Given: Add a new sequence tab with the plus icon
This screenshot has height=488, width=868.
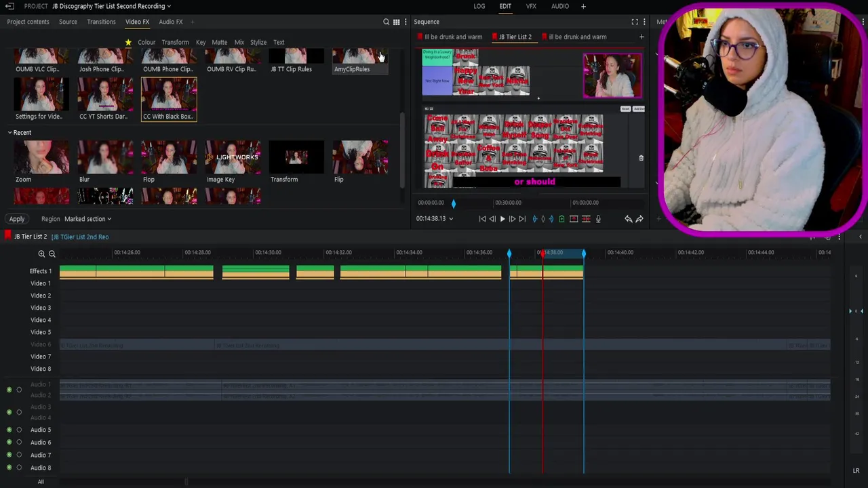Looking at the screenshot, I should coord(642,37).
